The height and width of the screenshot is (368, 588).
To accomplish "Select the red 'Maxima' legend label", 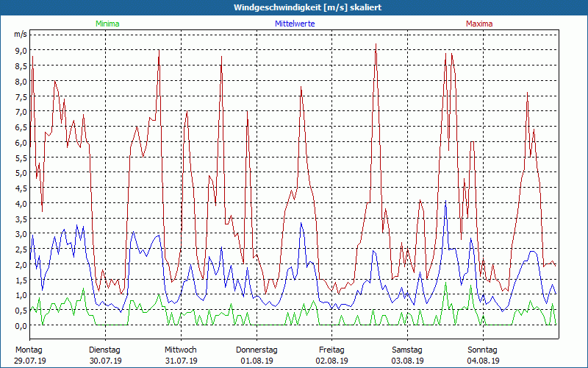I will coord(479,24).
